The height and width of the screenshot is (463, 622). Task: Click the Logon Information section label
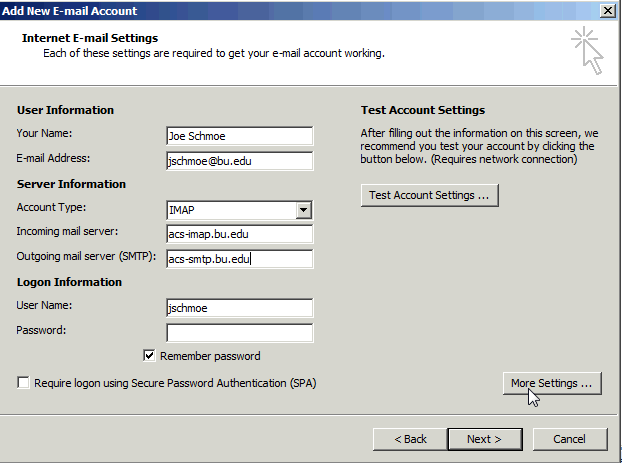click(69, 282)
